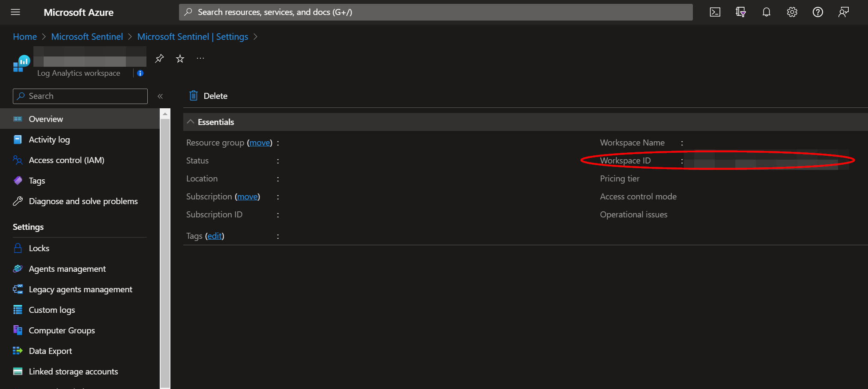Click the Locks padlock icon
This screenshot has height=389, width=868.
[18, 248]
